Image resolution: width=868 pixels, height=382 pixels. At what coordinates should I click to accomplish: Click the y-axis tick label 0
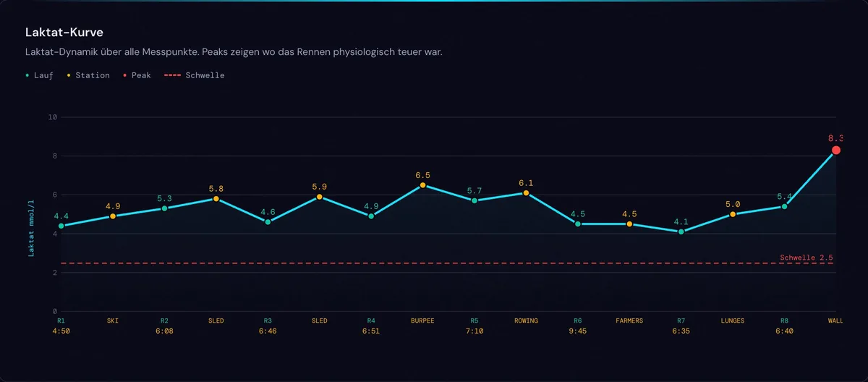tap(54, 312)
